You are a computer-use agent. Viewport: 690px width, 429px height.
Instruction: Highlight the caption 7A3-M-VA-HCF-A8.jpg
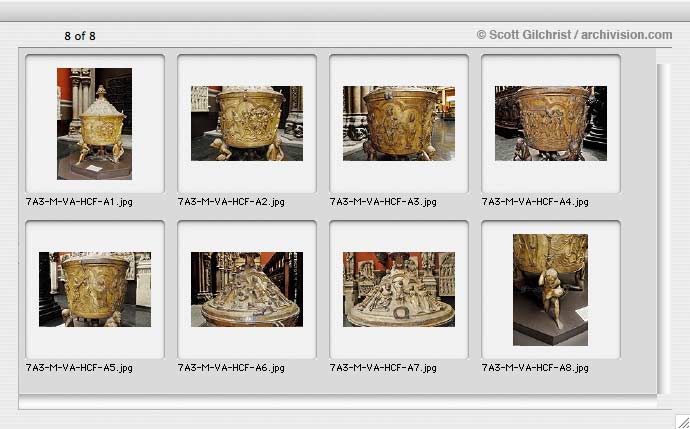535,368
